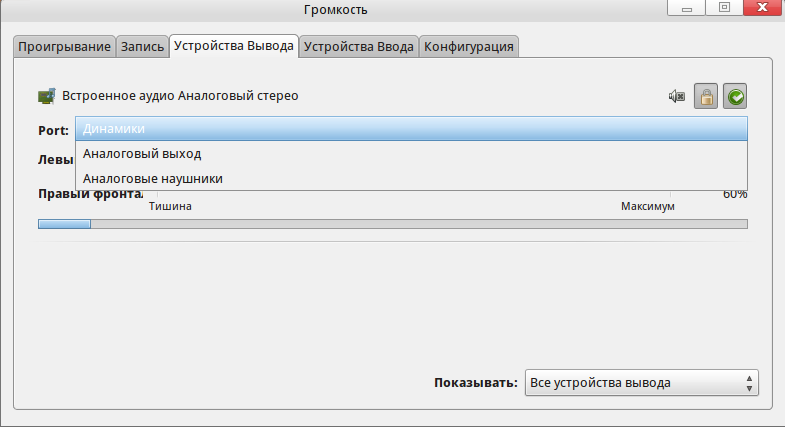The height and width of the screenshot is (427, 785).
Task: Click the Встроенное аудио Аналоговый стерео label
Action: [180, 97]
